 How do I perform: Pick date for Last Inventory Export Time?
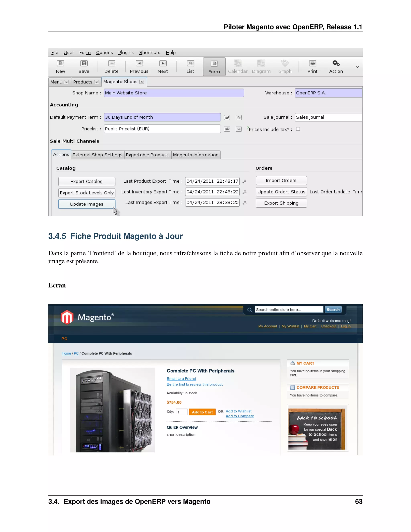(x=245, y=192)
